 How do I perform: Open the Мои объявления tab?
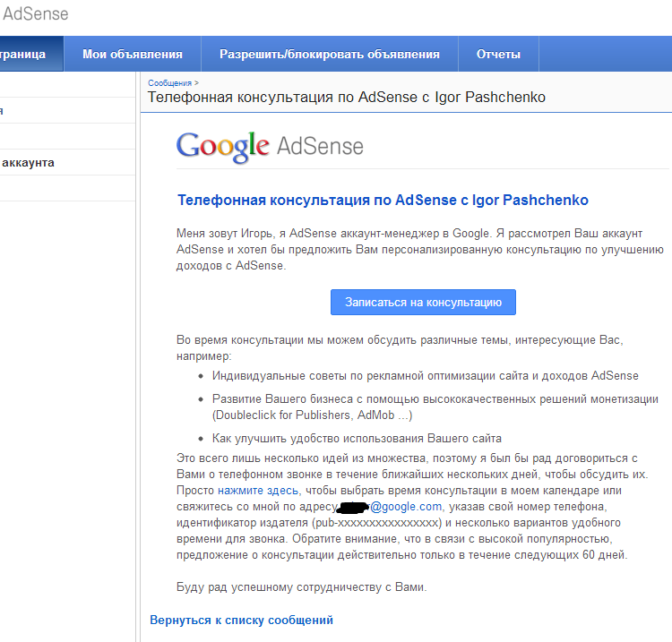point(133,54)
